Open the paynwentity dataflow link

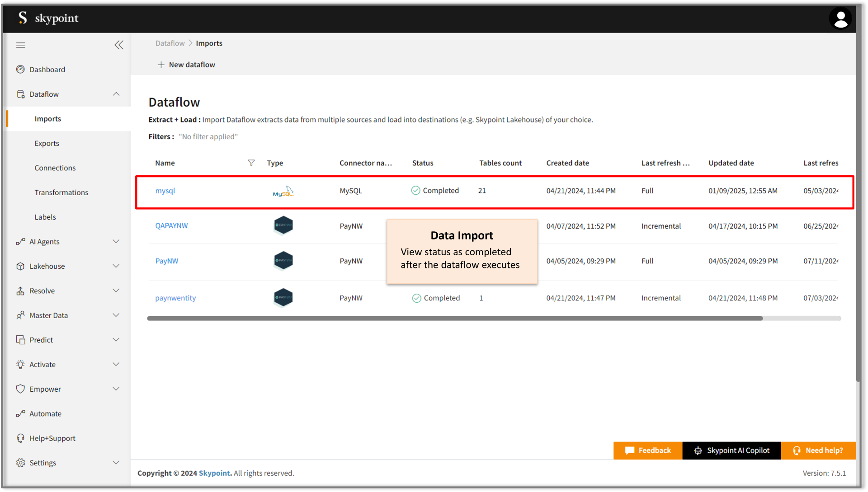[175, 298]
